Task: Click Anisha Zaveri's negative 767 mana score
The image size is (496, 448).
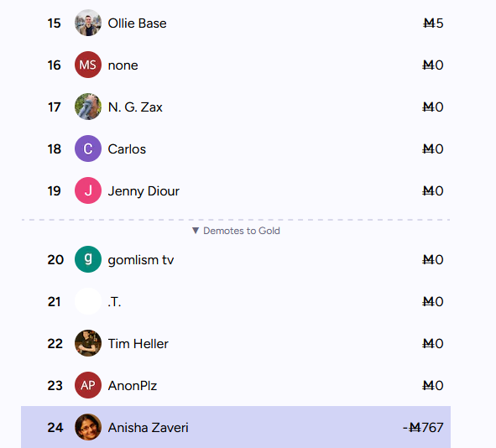Action: click(x=423, y=428)
